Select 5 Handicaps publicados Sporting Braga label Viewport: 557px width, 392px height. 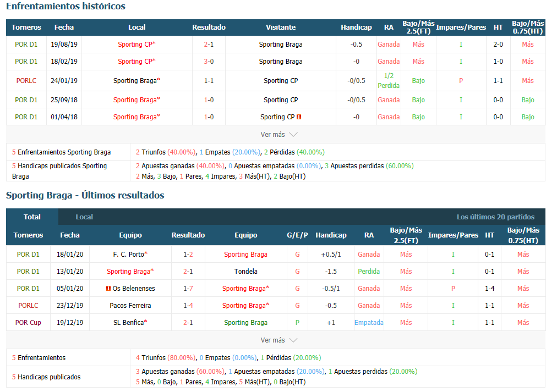click(x=59, y=171)
